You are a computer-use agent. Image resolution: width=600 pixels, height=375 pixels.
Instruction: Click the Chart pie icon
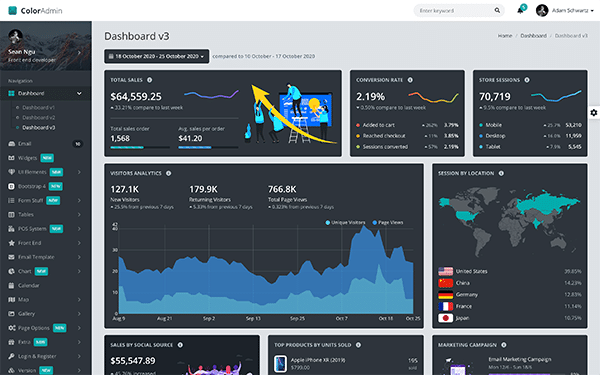pyautogui.click(x=11, y=271)
